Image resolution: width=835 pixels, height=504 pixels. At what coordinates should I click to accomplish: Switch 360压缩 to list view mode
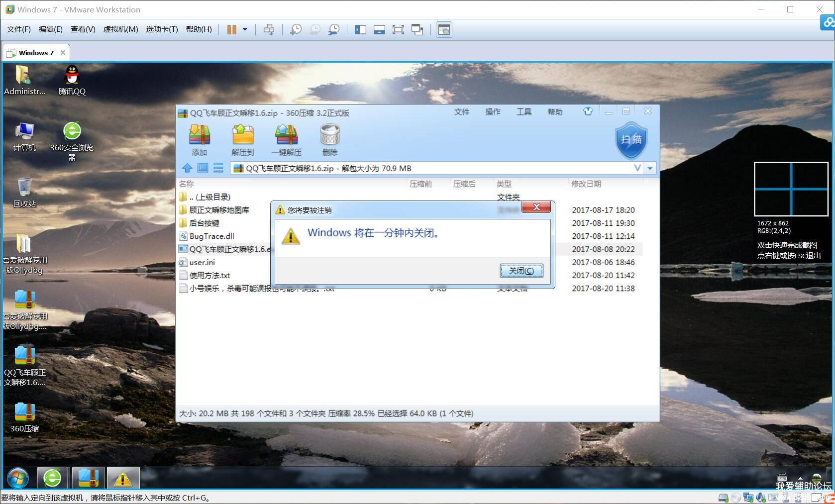[x=218, y=168]
